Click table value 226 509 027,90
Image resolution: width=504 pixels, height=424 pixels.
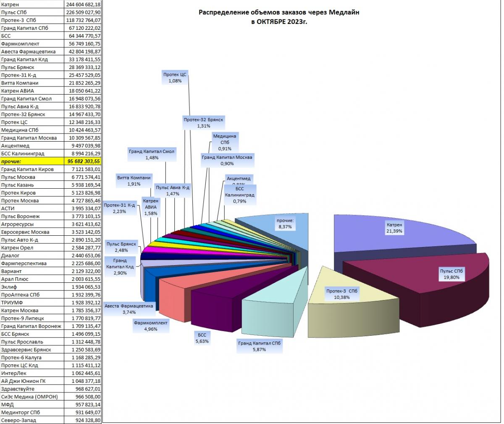tap(83, 12)
